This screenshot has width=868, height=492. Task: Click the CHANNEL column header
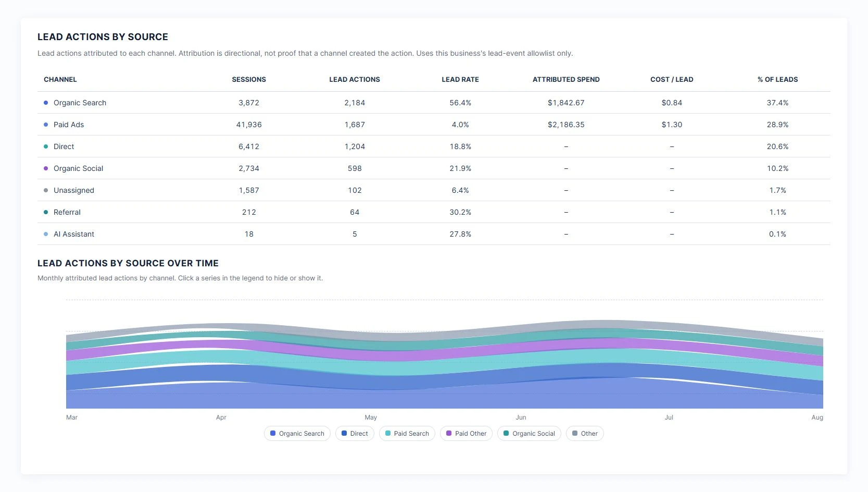(60, 80)
